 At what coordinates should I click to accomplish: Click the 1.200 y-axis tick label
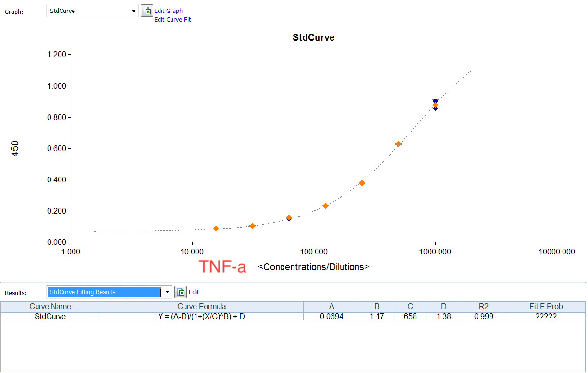pos(56,55)
